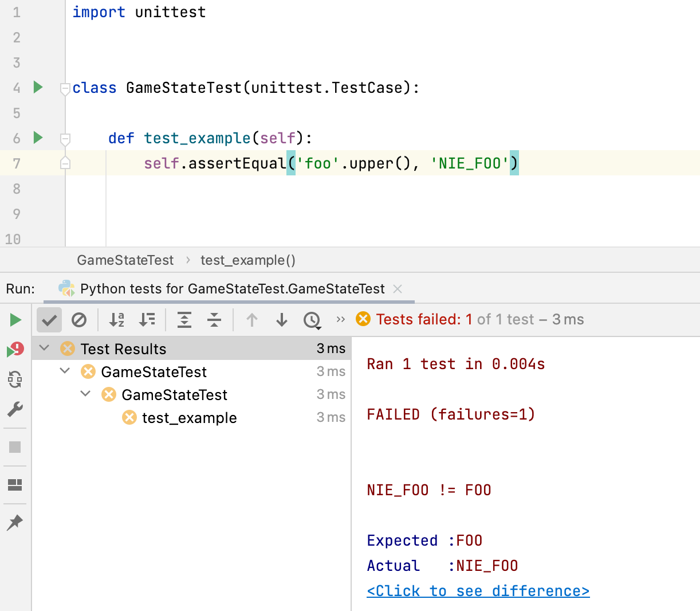Open test runner settings wrench icon
This screenshot has height=611, width=700.
(15, 409)
